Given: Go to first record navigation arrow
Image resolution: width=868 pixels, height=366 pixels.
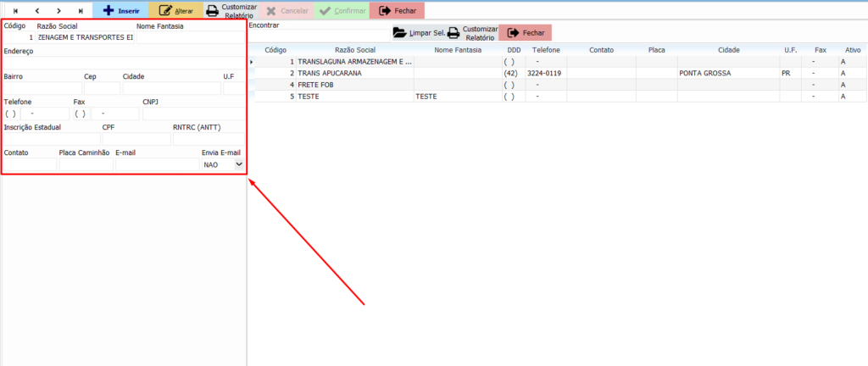Looking at the screenshot, I should click(14, 11).
